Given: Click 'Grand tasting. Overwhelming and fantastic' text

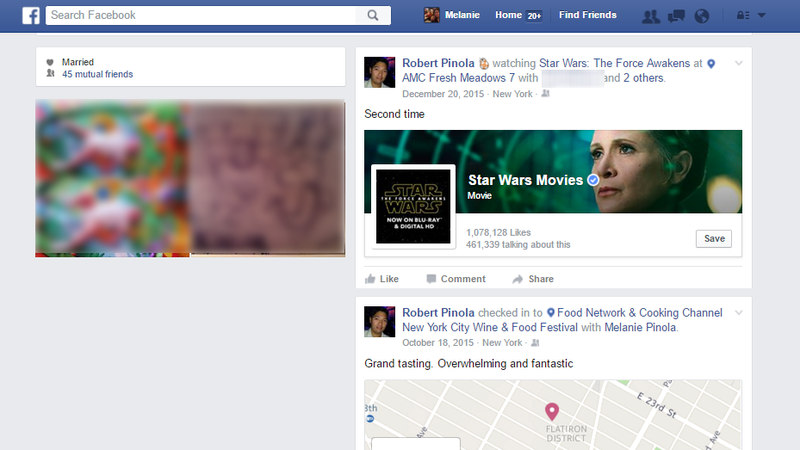Looking at the screenshot, I should coord(468,364).
